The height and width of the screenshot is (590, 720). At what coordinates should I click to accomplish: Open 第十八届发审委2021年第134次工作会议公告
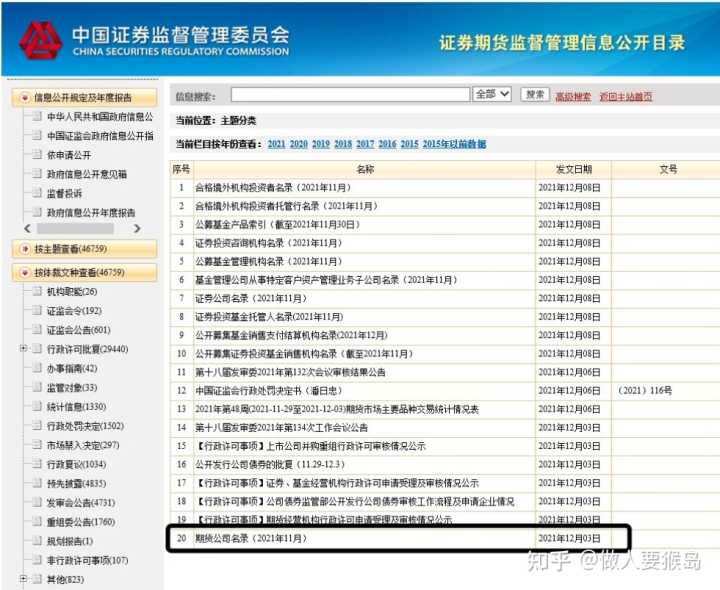[281, 428]
